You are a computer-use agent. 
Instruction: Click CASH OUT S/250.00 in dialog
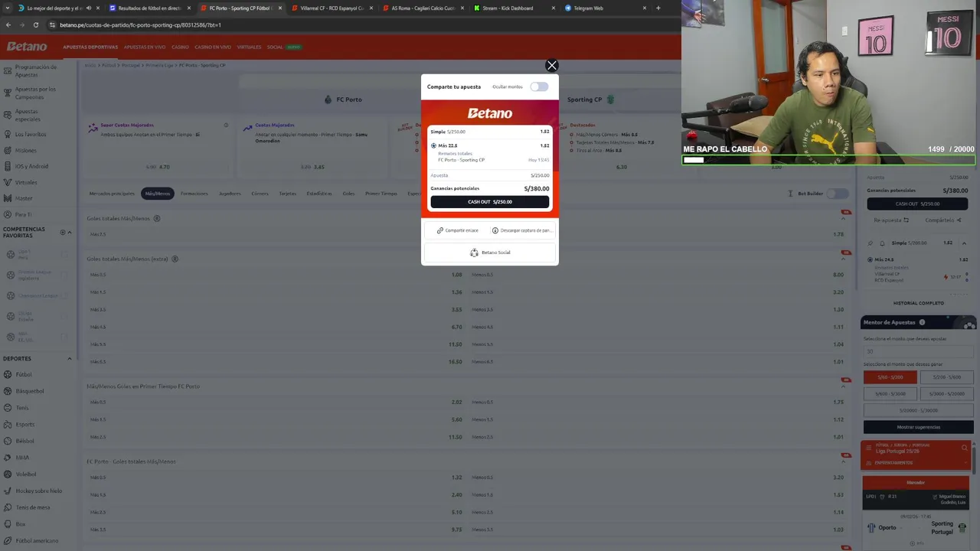pyautogui.click(x=490, y=202)
